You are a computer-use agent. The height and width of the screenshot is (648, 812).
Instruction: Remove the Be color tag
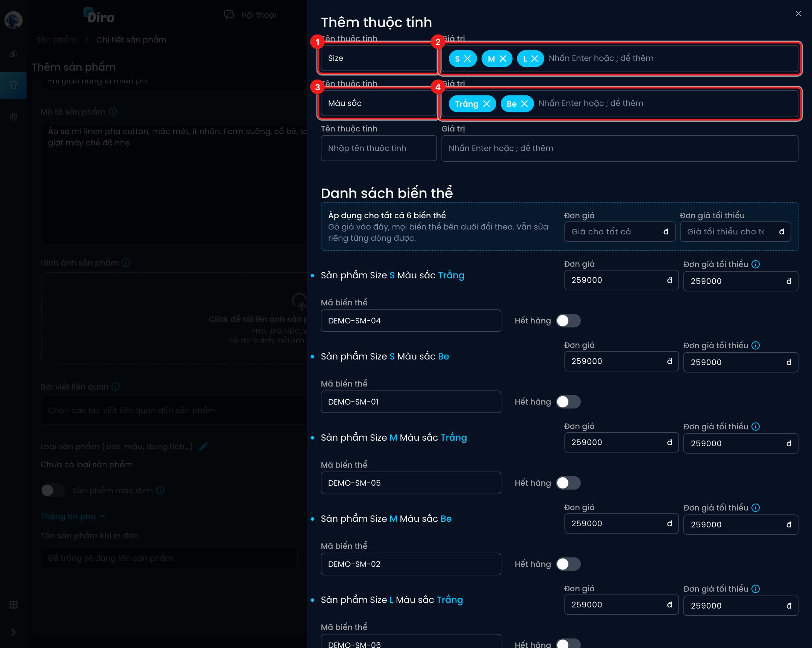tap(524, 104)
